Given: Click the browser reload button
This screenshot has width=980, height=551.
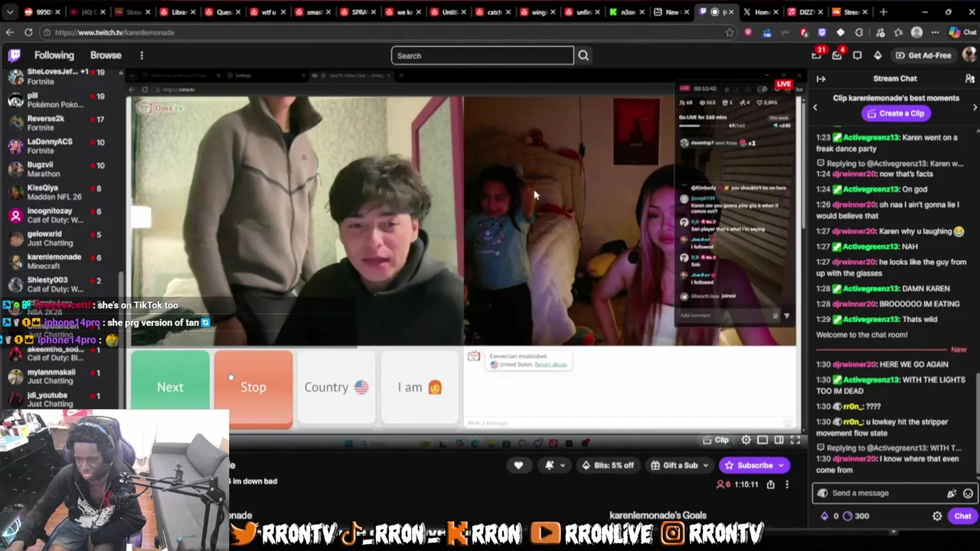Looking at the screenshot, I should coord(28,32).
